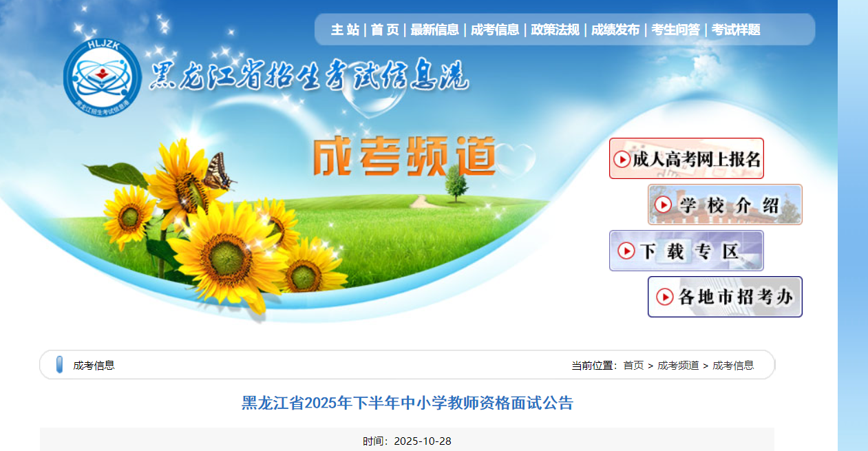Click the blue pill icon beside 成考信息

coord(59,365)
